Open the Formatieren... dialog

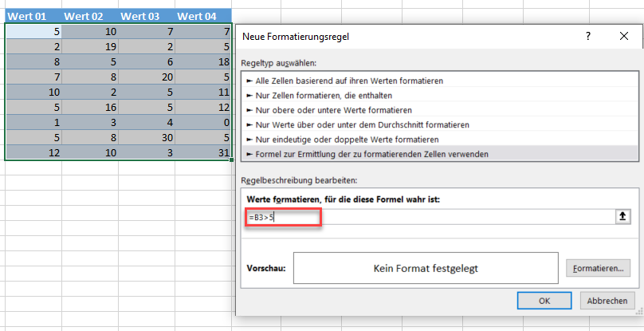pyautogui.click(x=598, y=269)
